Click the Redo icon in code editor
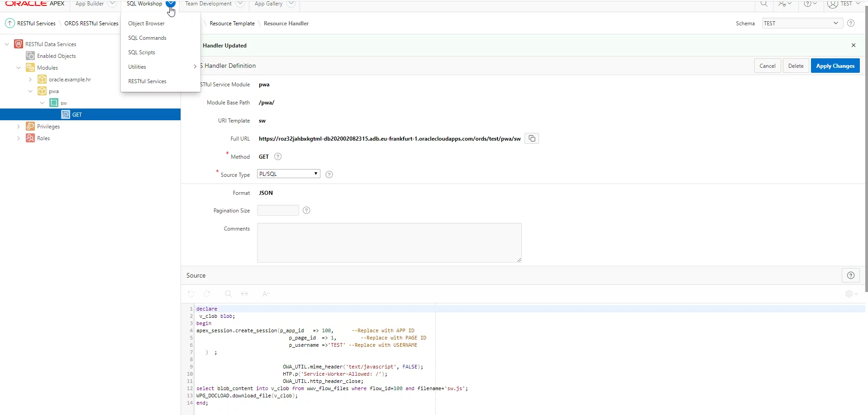 (207, 294)
